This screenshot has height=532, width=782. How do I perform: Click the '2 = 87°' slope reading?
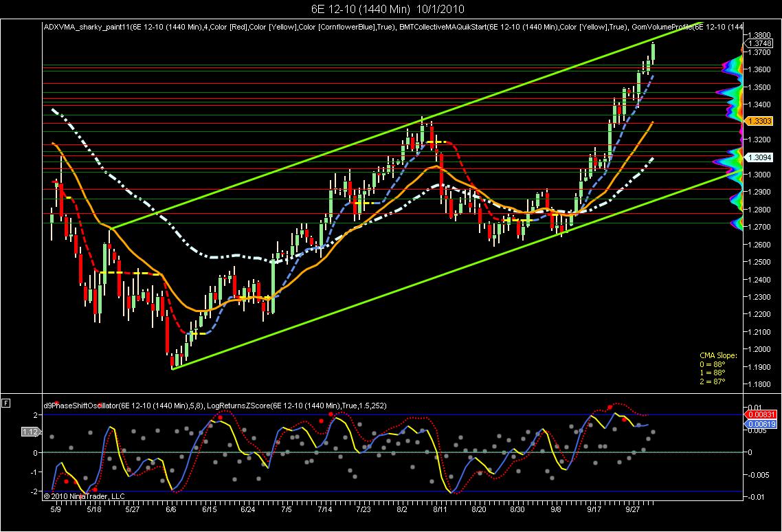point(712,381)
